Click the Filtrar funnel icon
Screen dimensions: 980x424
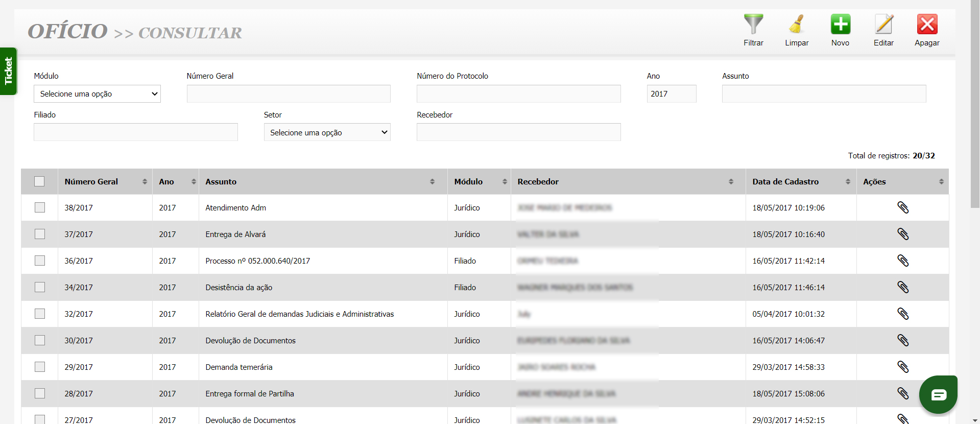[753, 25]
